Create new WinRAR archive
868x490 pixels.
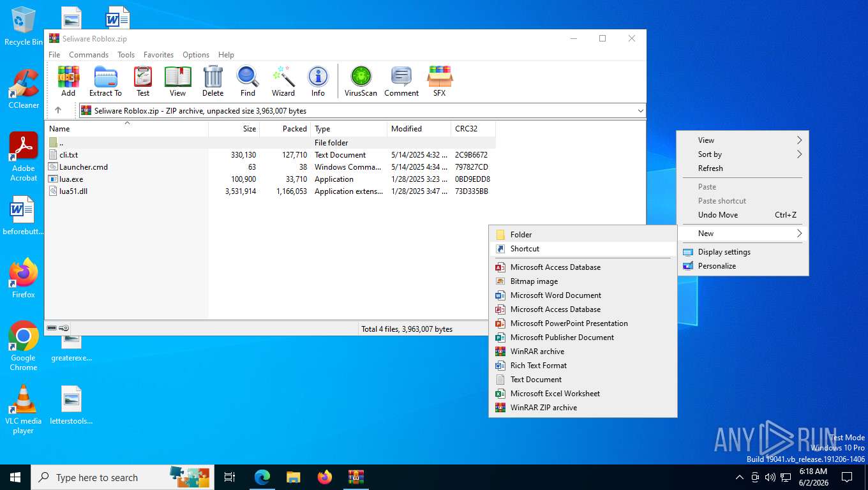pos(583,352)
